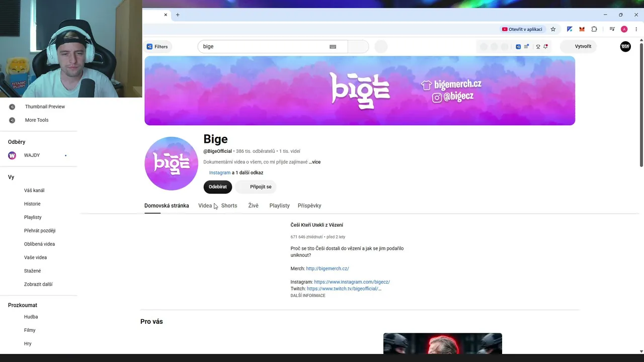
Task: Bookmark this page with the star icon
Action: (553, 29)
